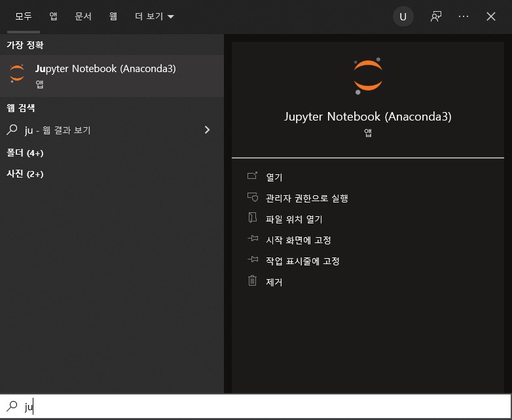Screen dimensions: 512x420
Task: Select Jupyter Notebook (Anaconda3) best match
Action: click(112, 76)
